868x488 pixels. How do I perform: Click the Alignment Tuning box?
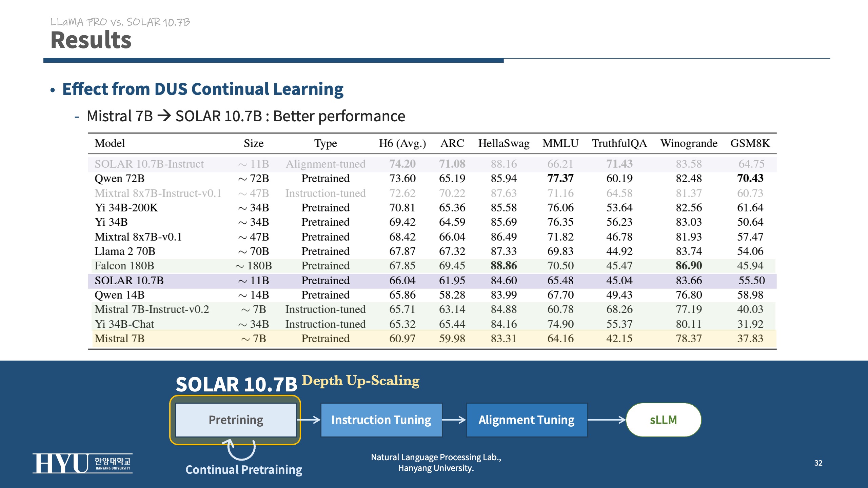(527, 420)
